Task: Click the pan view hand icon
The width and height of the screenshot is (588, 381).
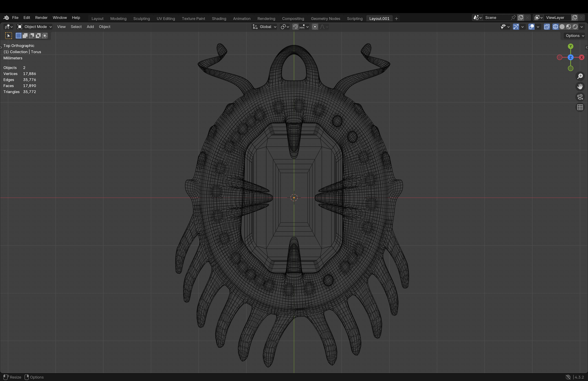Action: (580, 87)
